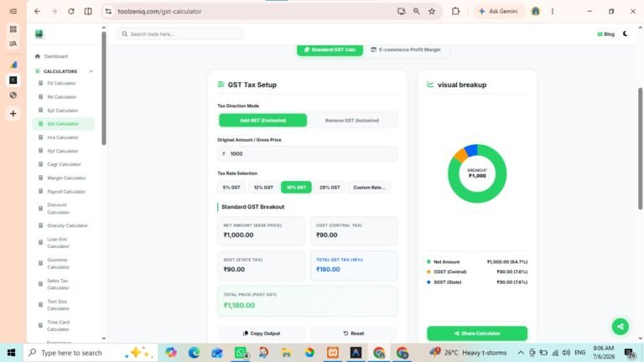Reload the current page
Screen dimensions: 644x362
pos(71,12)
